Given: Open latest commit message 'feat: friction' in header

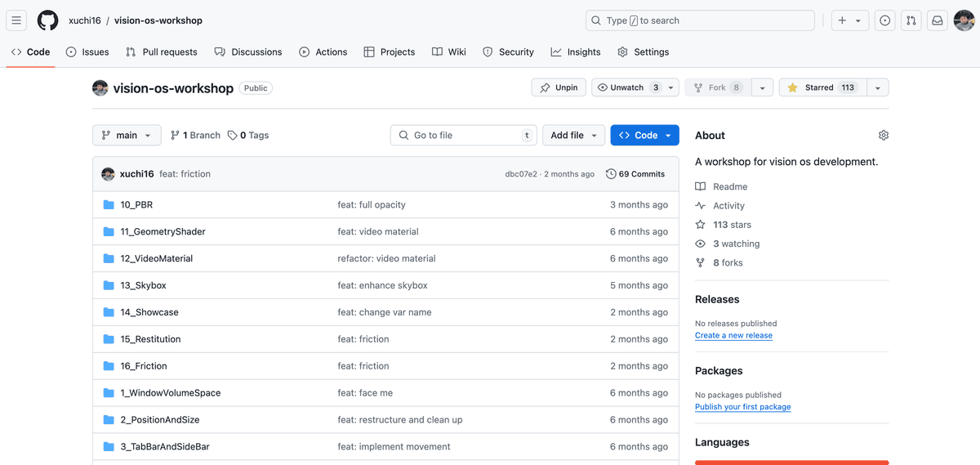Looking at the screenshot, I should [185, 174].
